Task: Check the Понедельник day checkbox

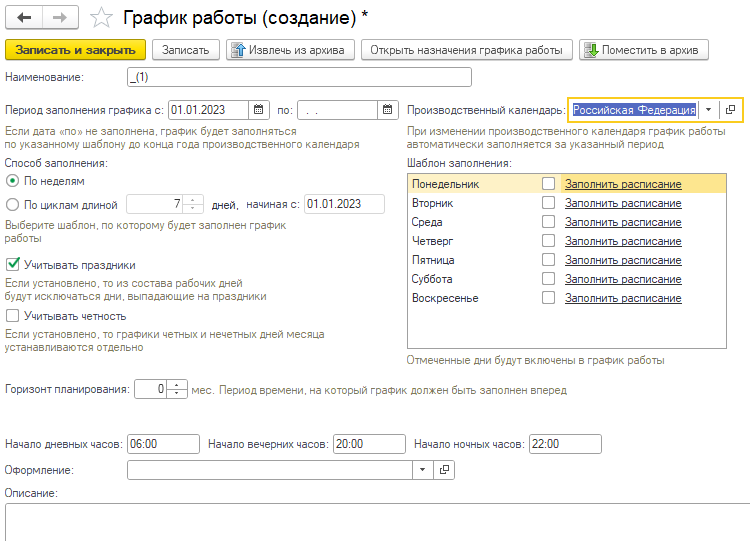Action: (548, 184)
